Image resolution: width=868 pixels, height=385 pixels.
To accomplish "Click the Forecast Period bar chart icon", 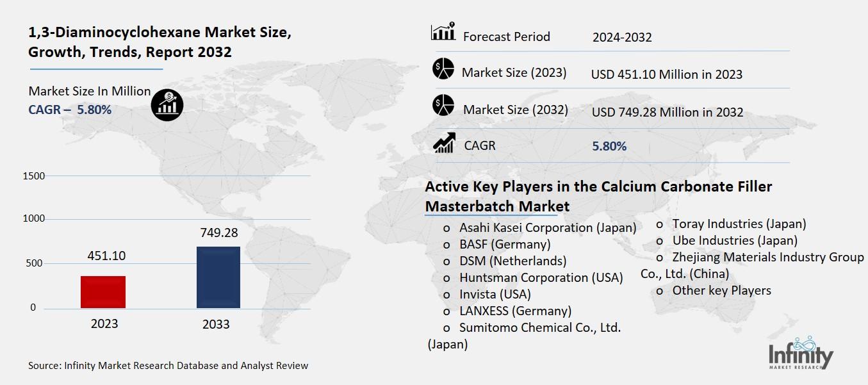I will (443, 32).
